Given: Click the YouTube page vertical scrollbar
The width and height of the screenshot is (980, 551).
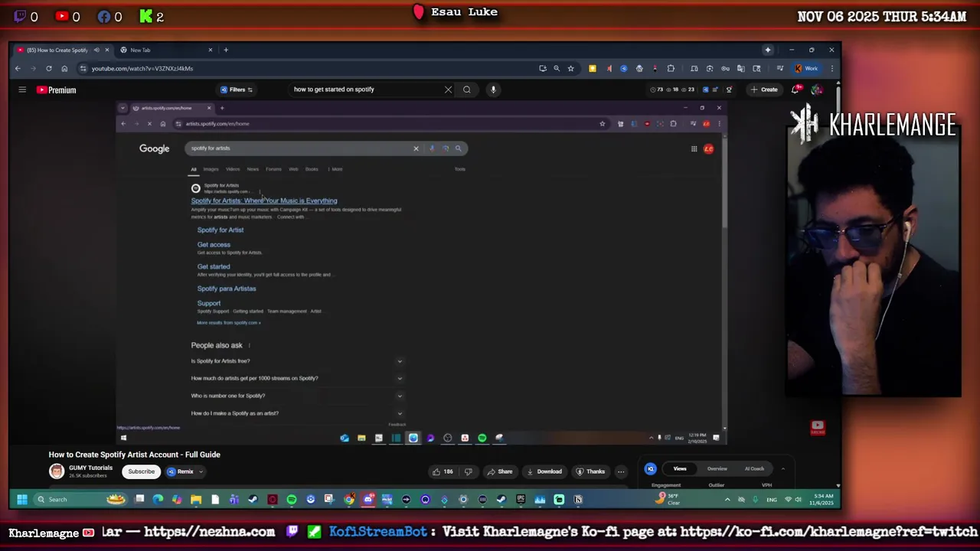Looking at the screenshot, I should tap(838, 283).
